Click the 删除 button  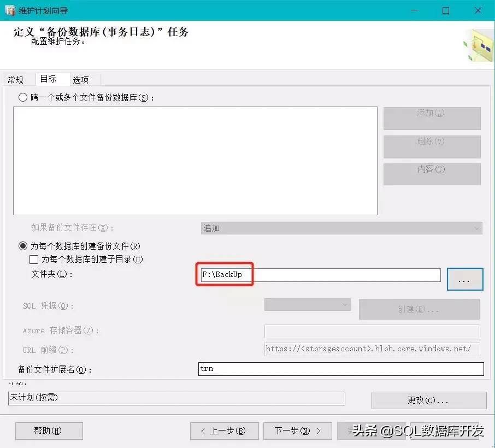pos(432,146)
